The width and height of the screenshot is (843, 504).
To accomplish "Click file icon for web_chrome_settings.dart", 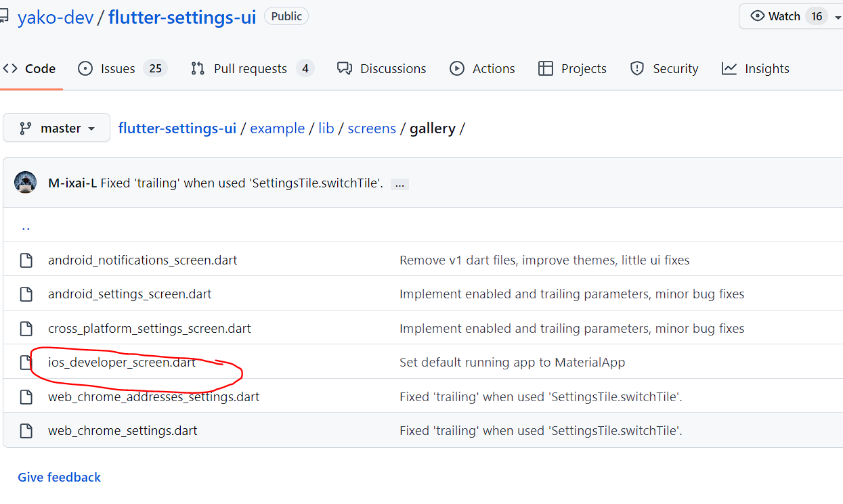I will pyautogui.click(x=26, y=430).
